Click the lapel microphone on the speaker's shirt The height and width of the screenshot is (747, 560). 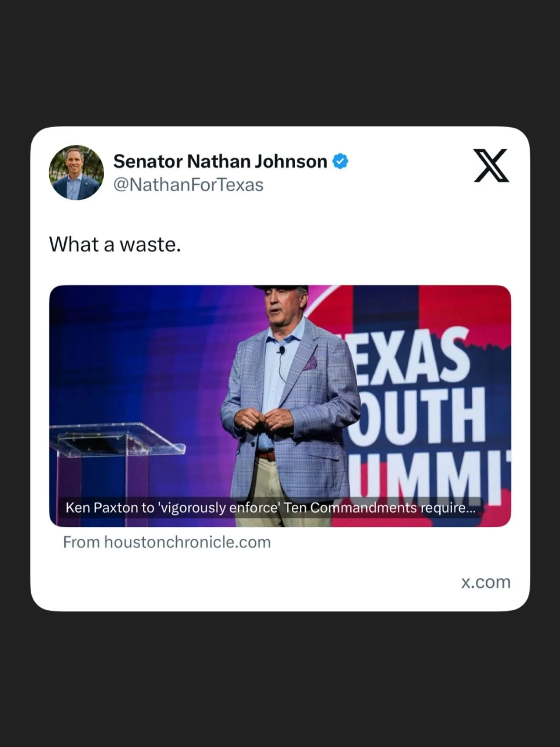(282, 350)
